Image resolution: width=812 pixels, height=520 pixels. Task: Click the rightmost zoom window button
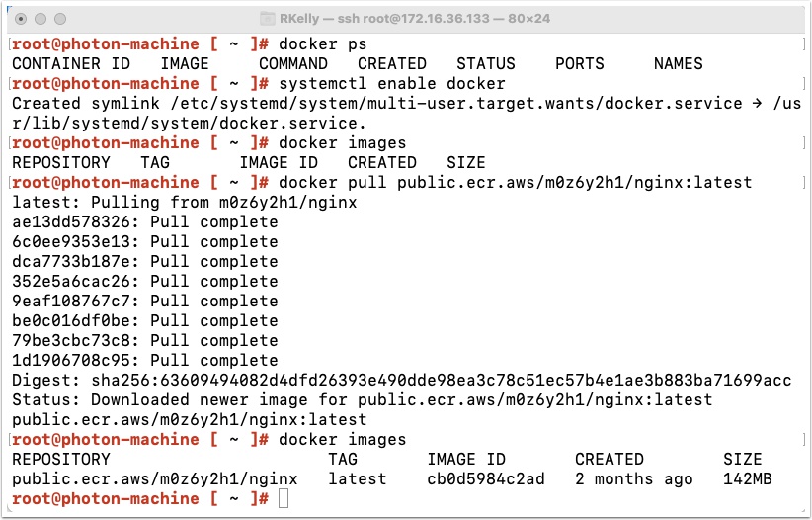click(x=60, y=19)
